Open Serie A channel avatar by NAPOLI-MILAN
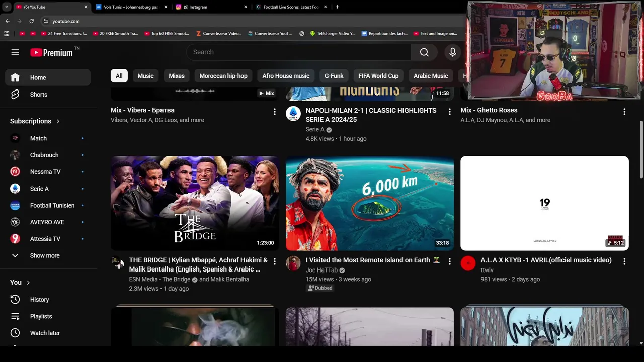Viewport: 644px width, 362px height. point(293,114)
